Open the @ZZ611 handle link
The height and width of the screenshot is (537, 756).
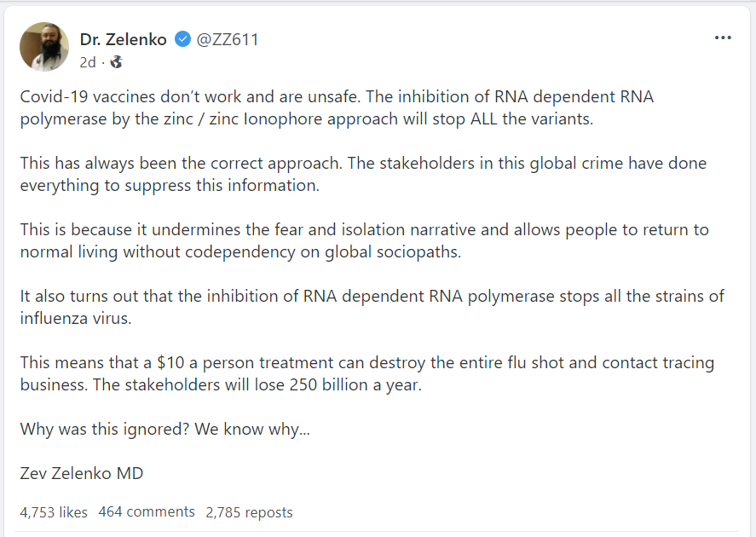228,39
